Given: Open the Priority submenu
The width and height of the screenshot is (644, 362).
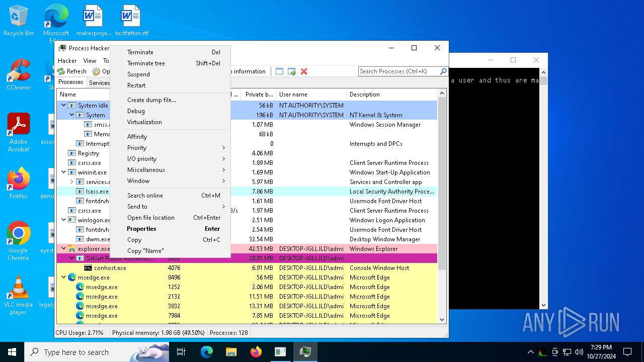Looking at the screenshot, I should point(170,148).
